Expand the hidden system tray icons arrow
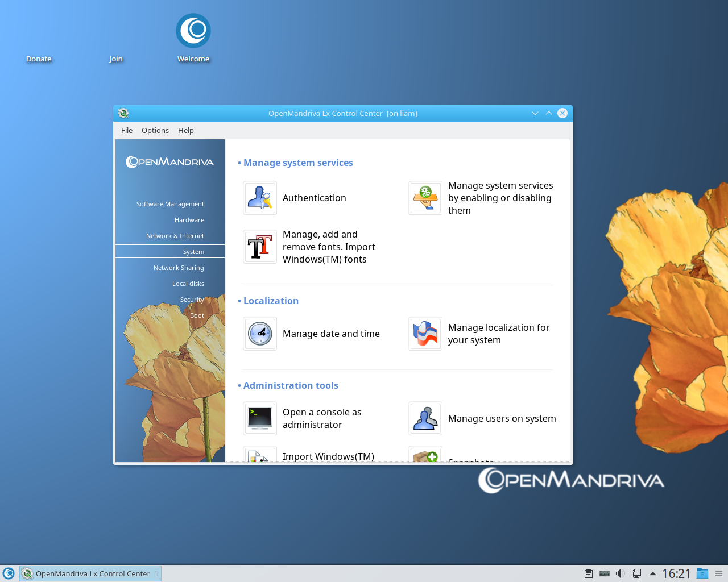The height and width of the screenshot is (582, 728). click(x=653, y=573)
